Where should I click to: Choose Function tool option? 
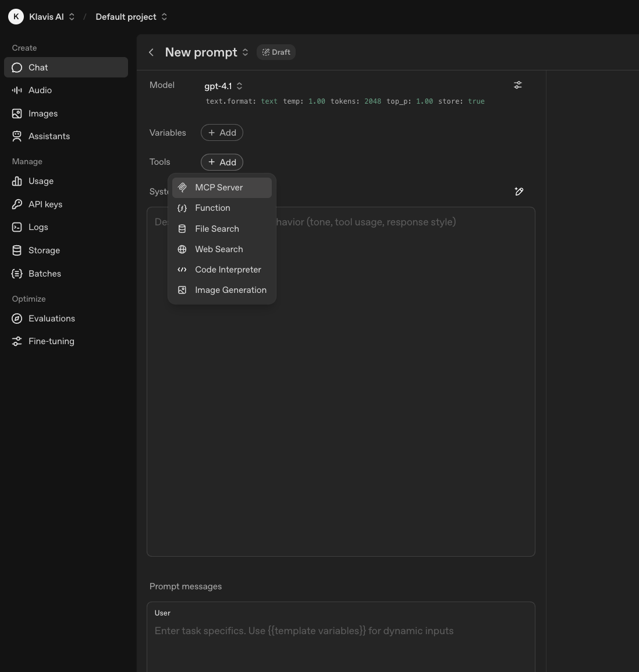222,208
